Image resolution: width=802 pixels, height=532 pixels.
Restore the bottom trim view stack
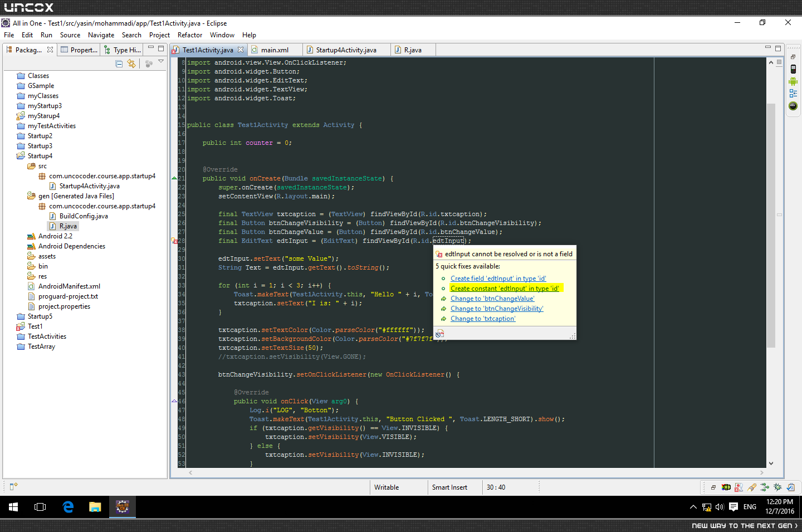(x=713, y=487)
